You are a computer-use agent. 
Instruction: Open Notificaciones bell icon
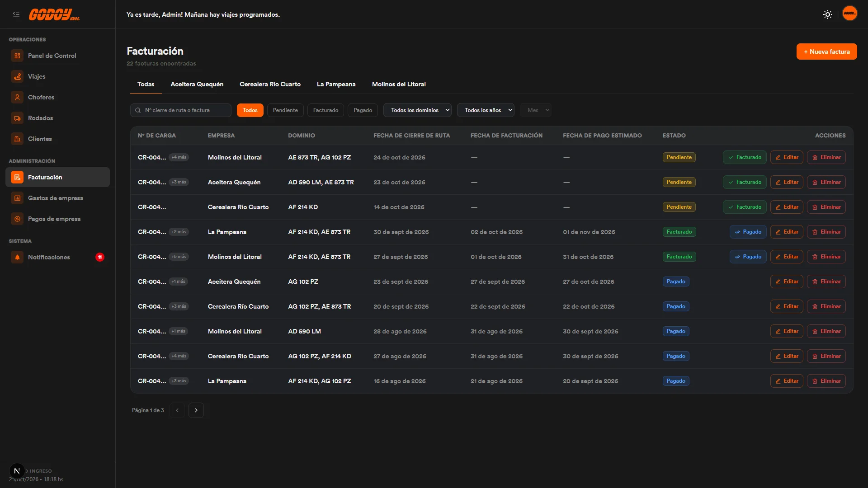click(x=17, y=257)
